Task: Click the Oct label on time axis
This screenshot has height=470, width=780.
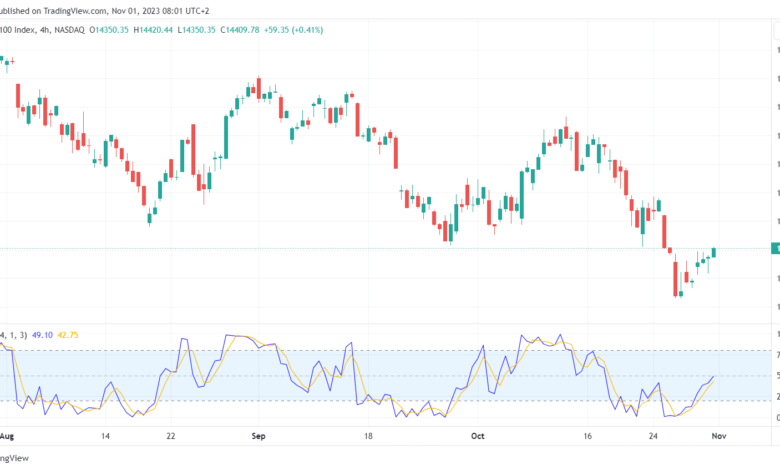Action: click(x=478, y=436)
